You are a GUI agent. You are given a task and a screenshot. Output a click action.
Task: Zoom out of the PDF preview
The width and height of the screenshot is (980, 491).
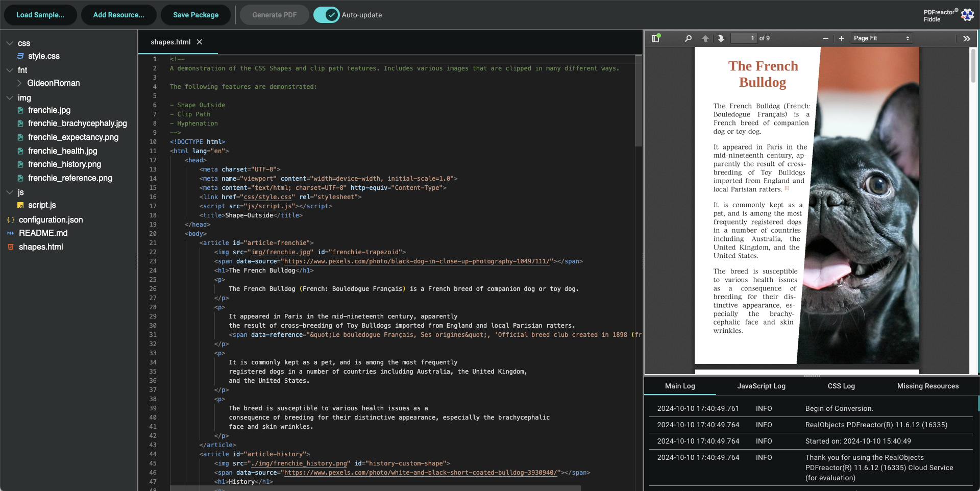pos(825,38)
